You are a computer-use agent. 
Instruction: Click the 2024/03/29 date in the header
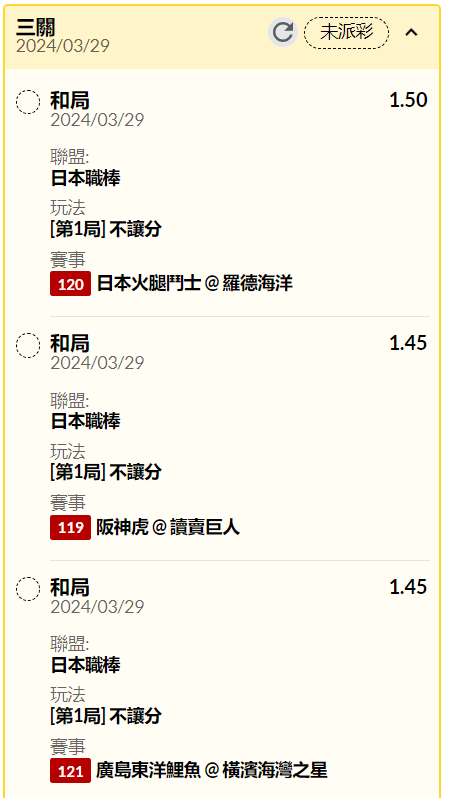[x=63, y=46]
